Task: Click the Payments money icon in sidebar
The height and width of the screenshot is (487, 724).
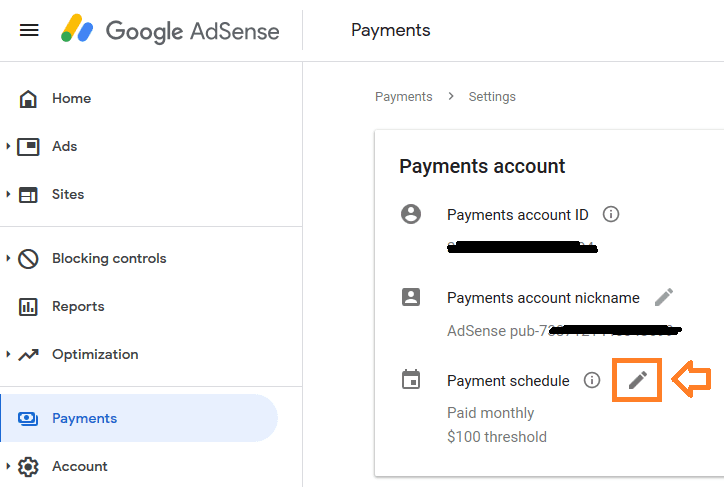Action: [28, 419]
